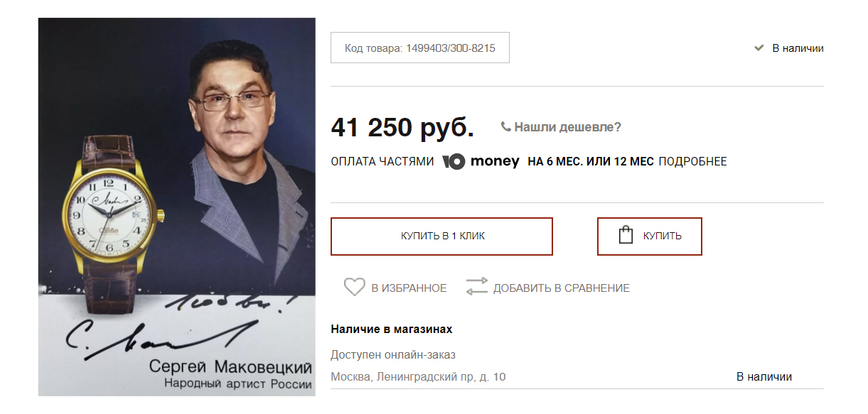Click the КУПИТЬ button label
Image resolution: width=868 pixels, height=414 pixels.
pyautogui.click(x=662, y=236)
